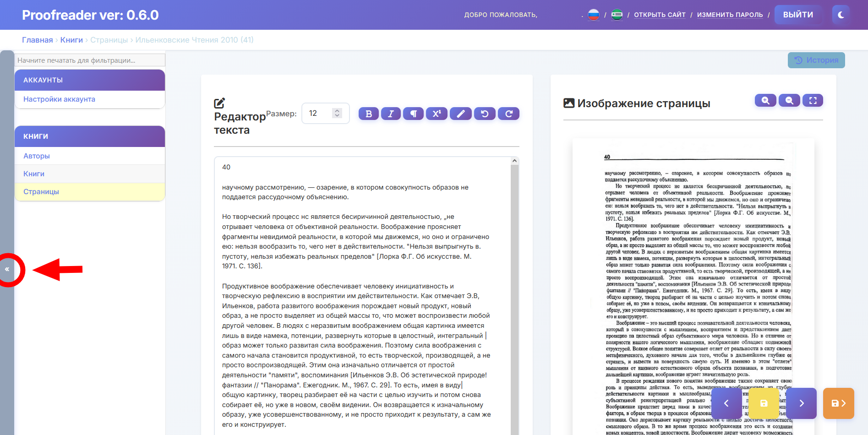
Task: Click the paragraph mark button
Action: pos(413,114)
